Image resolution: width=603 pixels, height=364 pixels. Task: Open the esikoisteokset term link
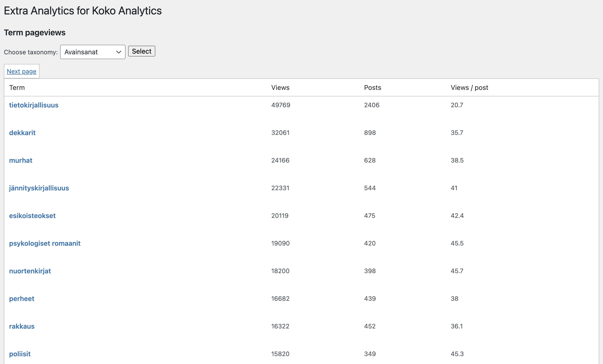(32, 216)
